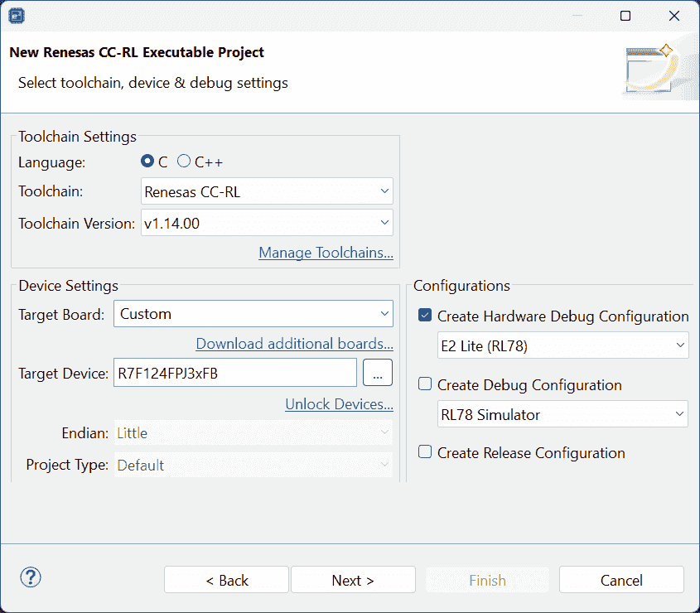The height and width of the screenshot is (613, 700).
Task: Expand the Toolchain Version dropdown
Action: point(267,223)
